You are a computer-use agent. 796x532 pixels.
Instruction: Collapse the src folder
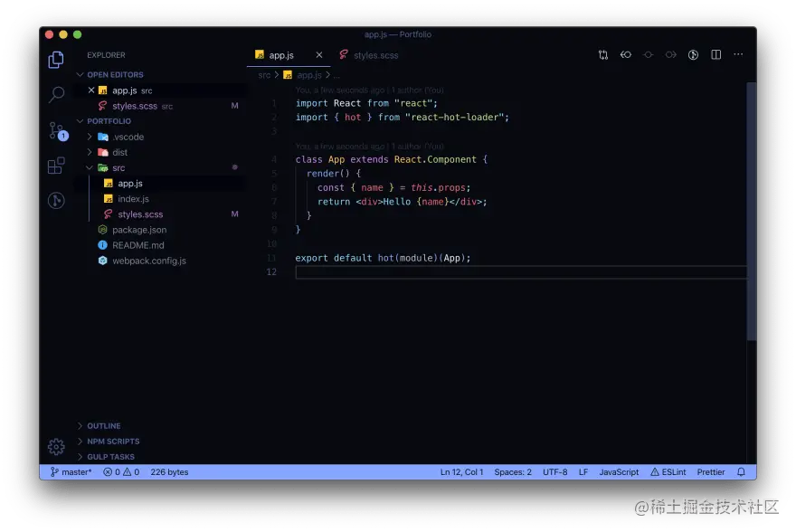pos(118,168)
